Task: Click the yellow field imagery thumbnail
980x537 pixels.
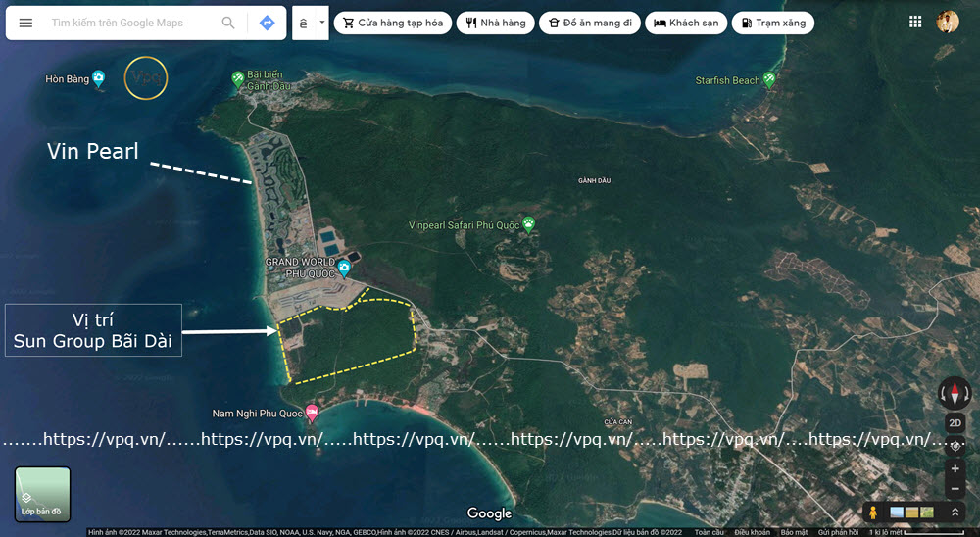Action: pyautogui.click(x=911, y=513)
